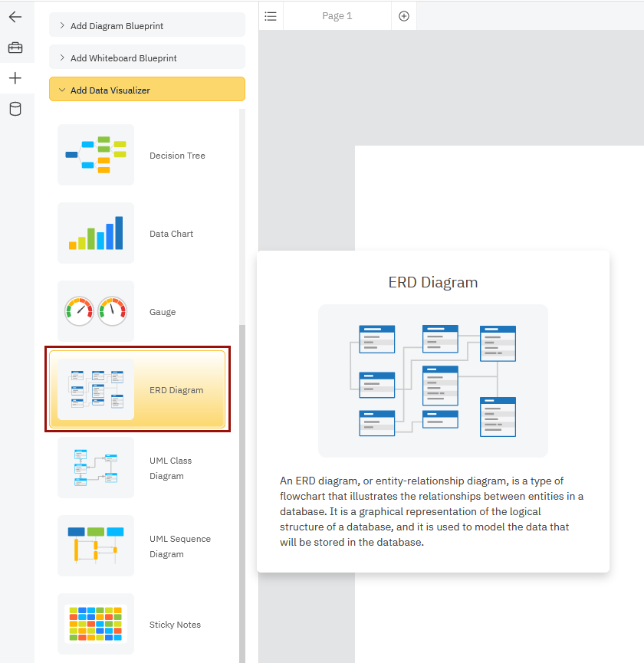
Task: Add a new page with the plus tab
Action: [403, 15]
